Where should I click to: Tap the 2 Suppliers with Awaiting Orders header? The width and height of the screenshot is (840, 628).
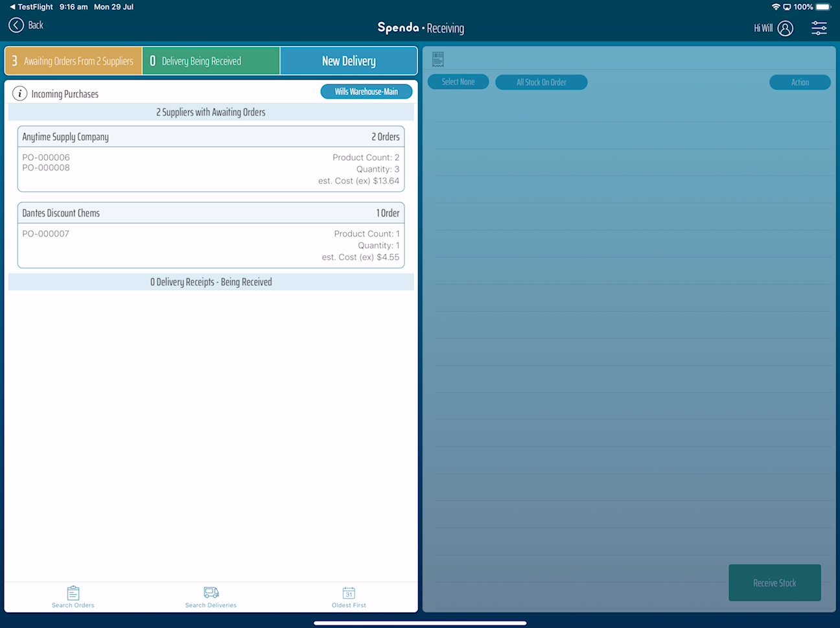point(211,112)
